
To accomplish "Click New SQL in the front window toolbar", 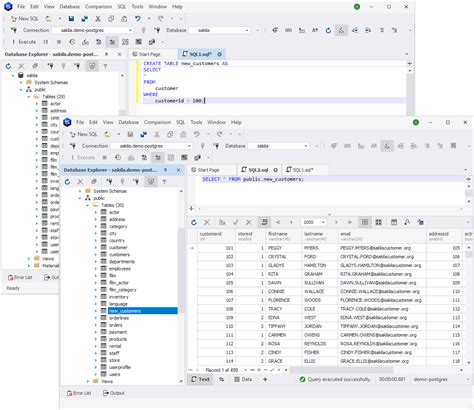I will (84, 134).
